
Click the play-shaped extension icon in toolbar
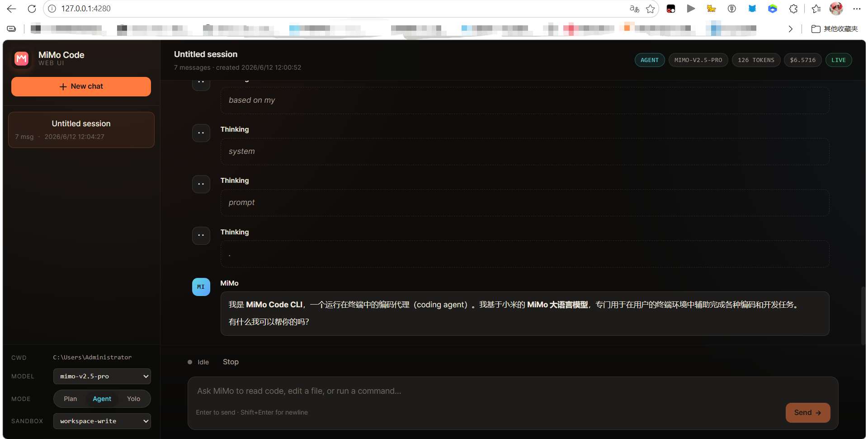(691, 9)
